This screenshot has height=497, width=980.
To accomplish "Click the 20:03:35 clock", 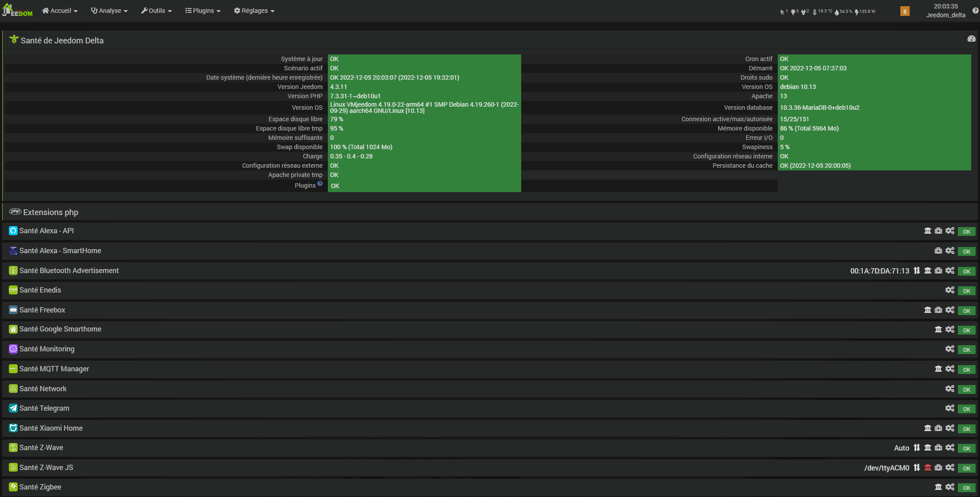I will pos(946,6).
